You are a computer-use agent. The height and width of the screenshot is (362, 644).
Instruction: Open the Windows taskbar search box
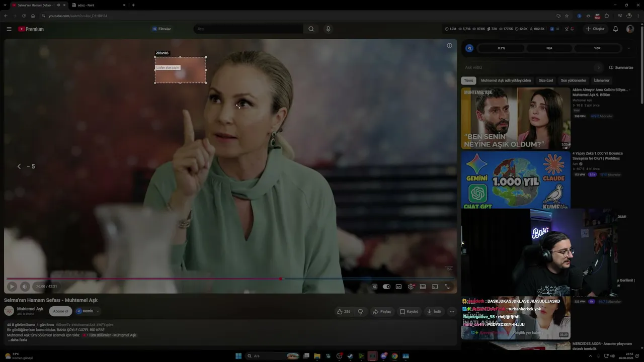[272, 356]
